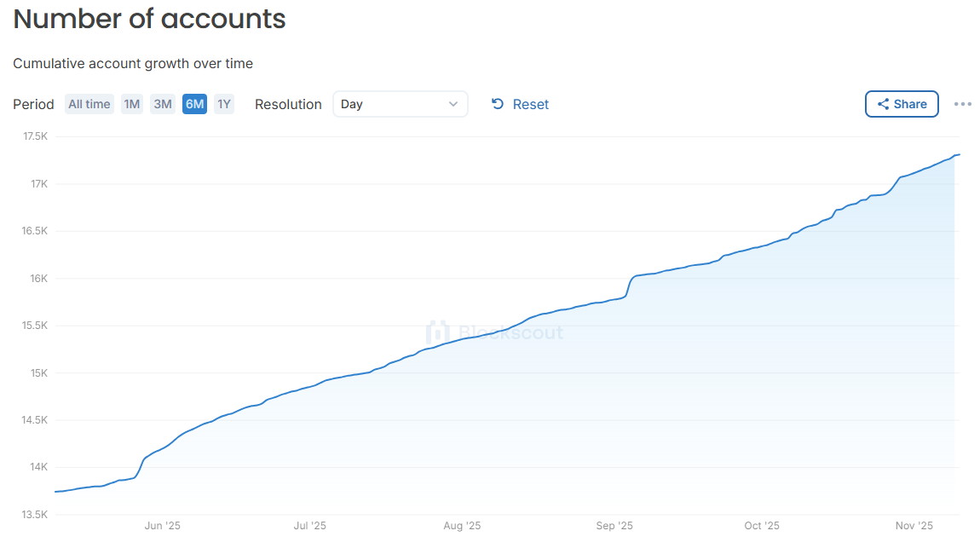Click the Period label text
The width and height of the screenshot is (980, 548).
33,103
